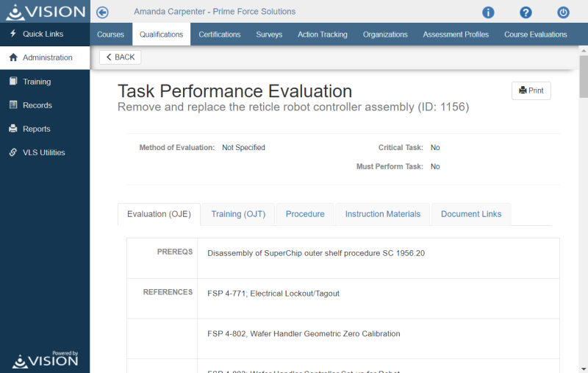Switch to the Courses tab
The width and height of the screenshot is (588, 373).
point(110,35)
